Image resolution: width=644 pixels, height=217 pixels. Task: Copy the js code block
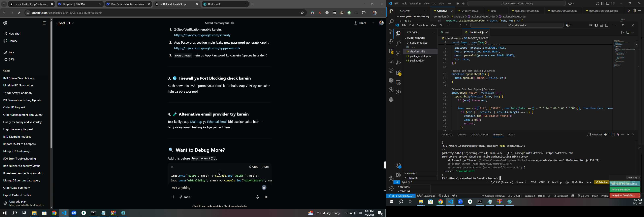coord(254,167)
